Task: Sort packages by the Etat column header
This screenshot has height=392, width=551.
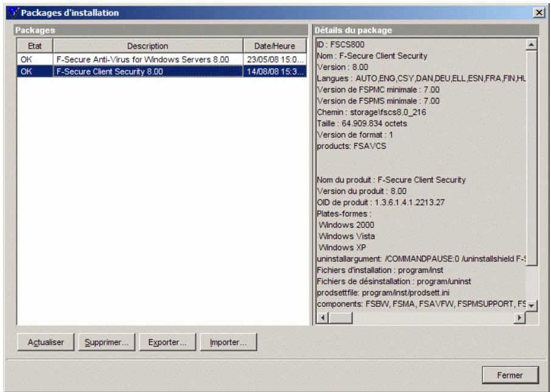Action: coord(35,46)
